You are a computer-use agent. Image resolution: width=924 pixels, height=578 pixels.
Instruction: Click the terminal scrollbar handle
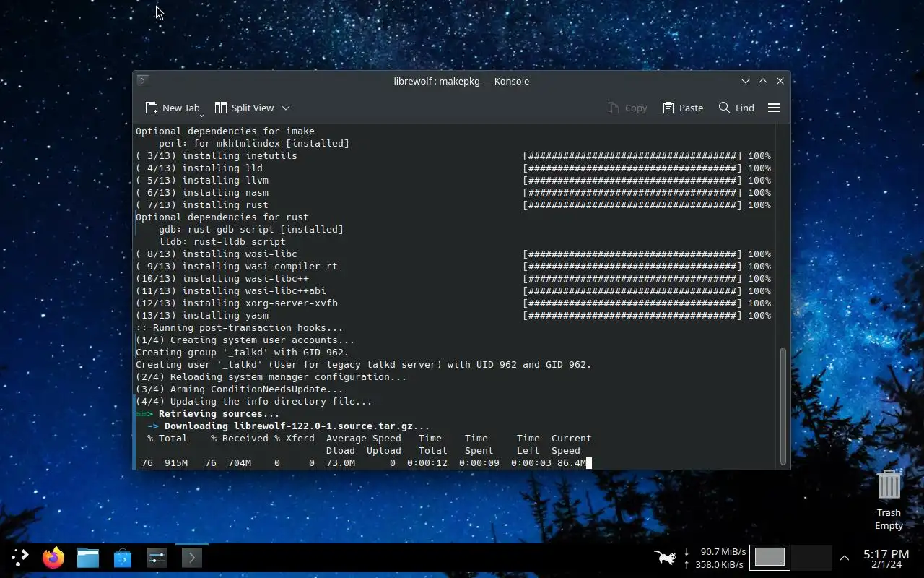click(783, 406)
